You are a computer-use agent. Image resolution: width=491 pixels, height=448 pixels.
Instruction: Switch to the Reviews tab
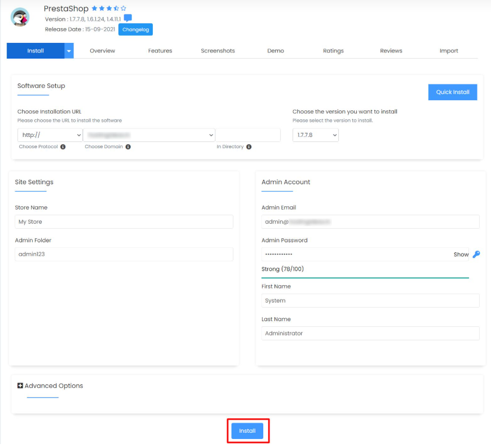point(391,51)
